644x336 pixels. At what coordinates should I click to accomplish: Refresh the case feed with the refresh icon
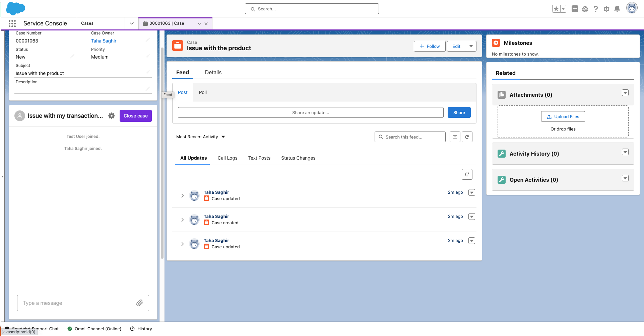click(x=467, y=137)
